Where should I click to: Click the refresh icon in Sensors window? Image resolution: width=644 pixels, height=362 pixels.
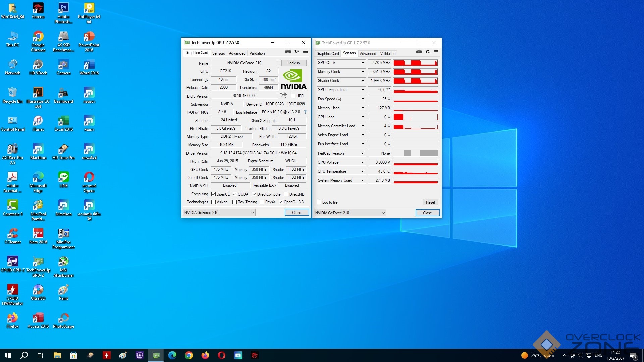click(427, 52)
